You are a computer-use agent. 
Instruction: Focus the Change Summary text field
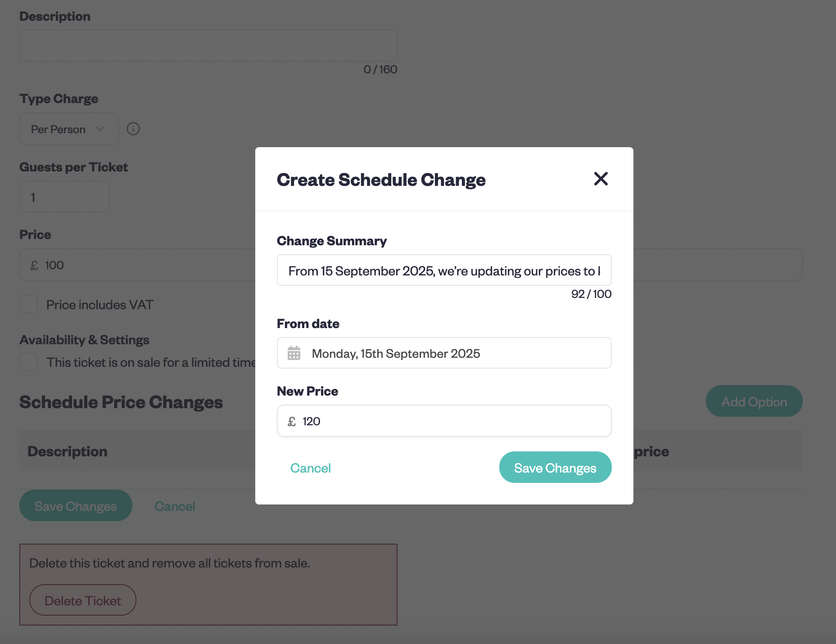tap(444, 270)
